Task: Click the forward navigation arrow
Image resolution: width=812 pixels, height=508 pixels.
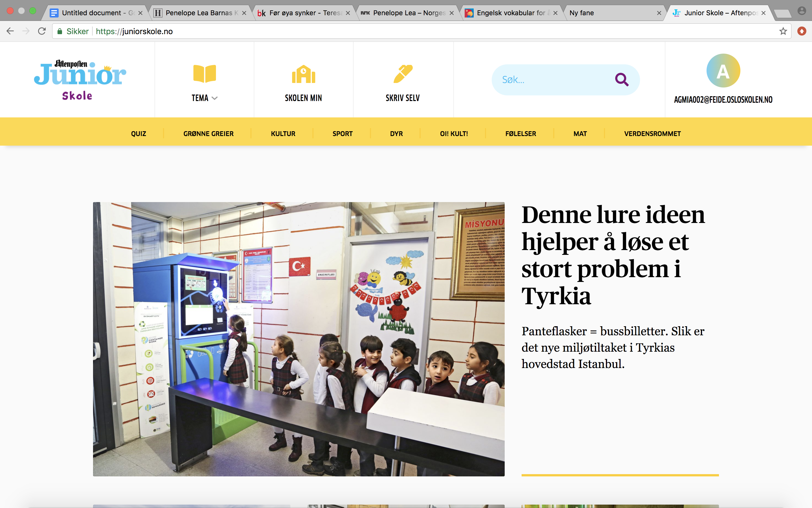Action: click(26, 31)
